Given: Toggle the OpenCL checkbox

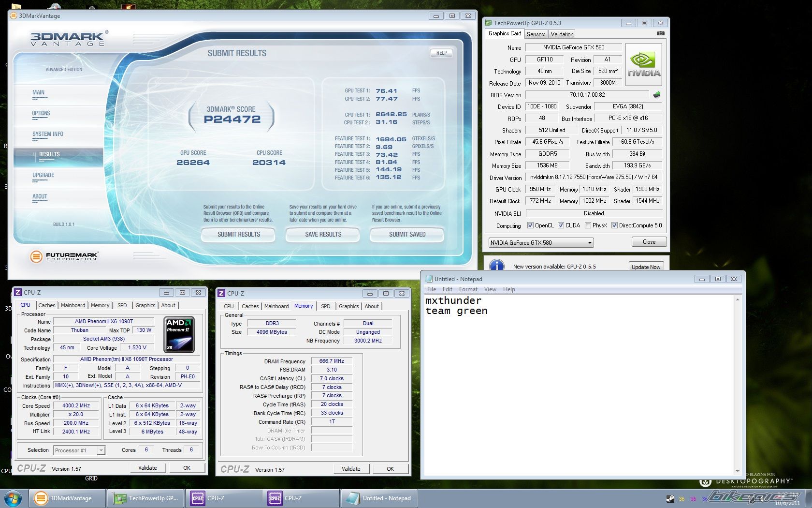Looking at the screenshot, I should (x=530, y=225).
